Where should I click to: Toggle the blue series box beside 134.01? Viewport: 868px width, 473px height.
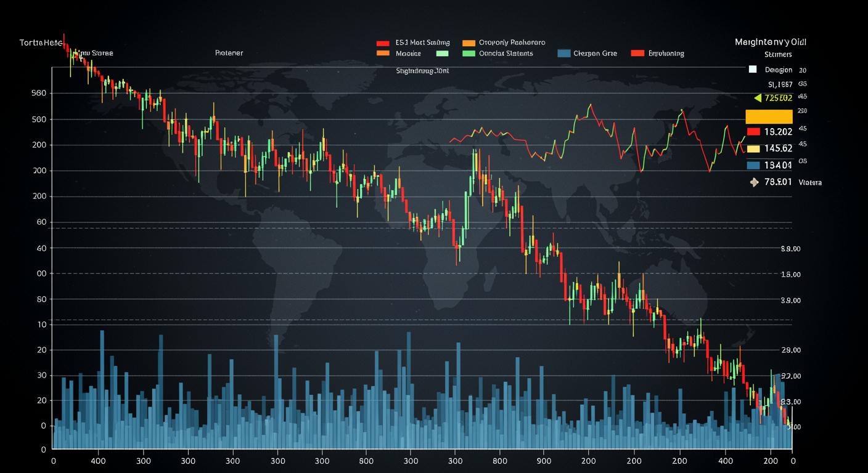(753, 165)
